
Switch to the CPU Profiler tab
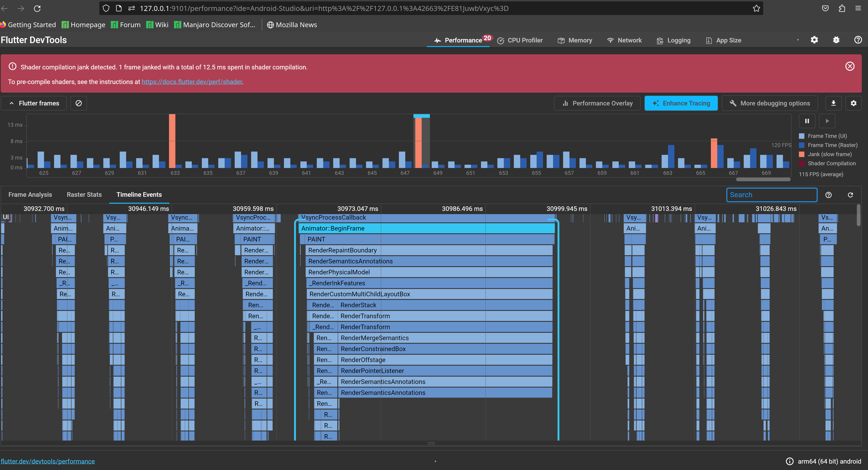(x=520, y=40)
